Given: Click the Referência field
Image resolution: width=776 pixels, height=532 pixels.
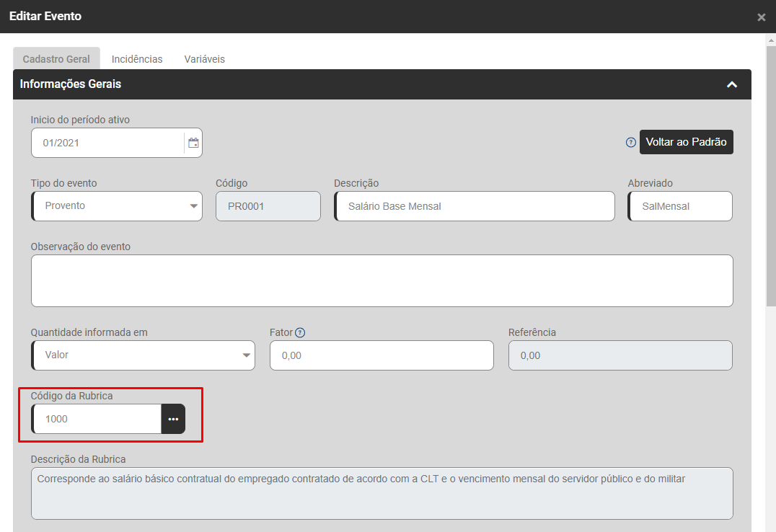Looking at the screenshot, I should [x=620, y=355].
